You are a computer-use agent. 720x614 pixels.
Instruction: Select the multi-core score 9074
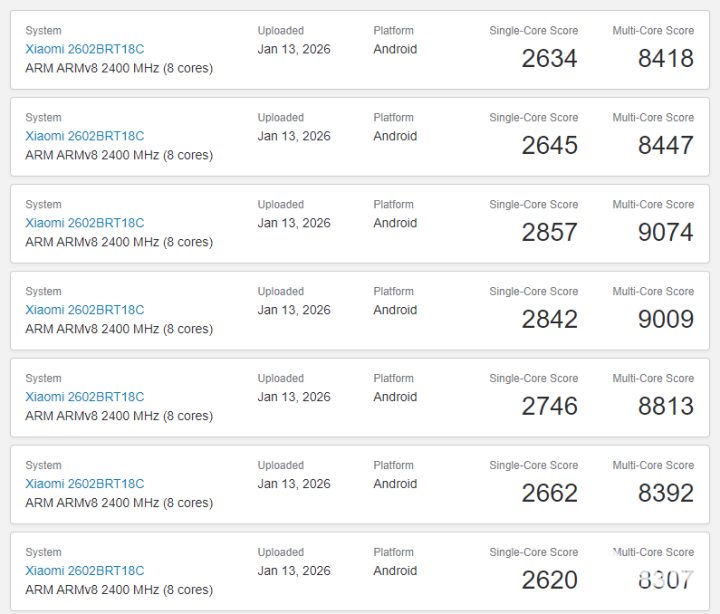click(x=665, y=233)
